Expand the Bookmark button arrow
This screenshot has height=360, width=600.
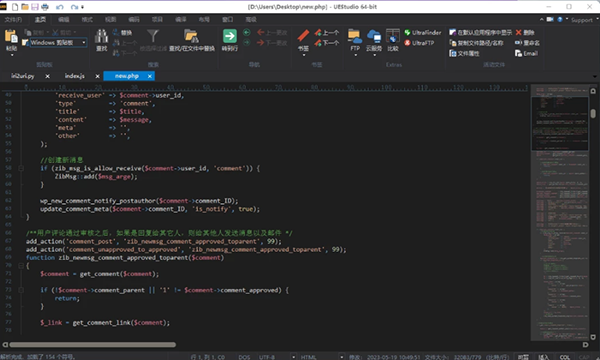pyautogui.click(x=303, y=55)
